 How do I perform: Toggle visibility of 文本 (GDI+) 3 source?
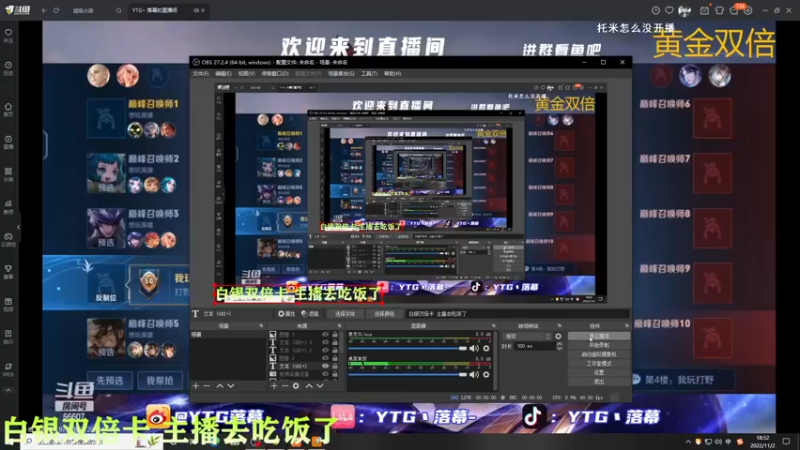click(325, 342)
